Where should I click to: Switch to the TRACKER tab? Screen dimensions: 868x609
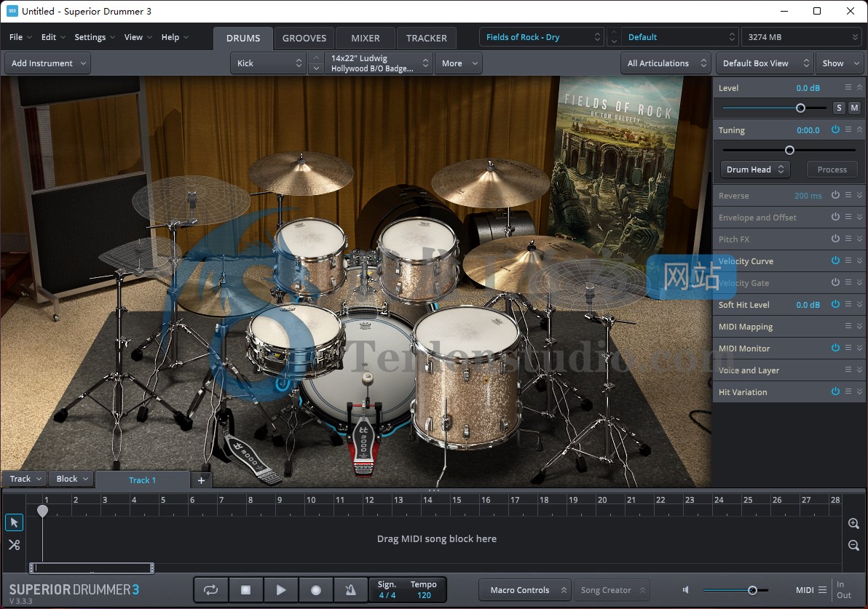(x=426, y=38)
